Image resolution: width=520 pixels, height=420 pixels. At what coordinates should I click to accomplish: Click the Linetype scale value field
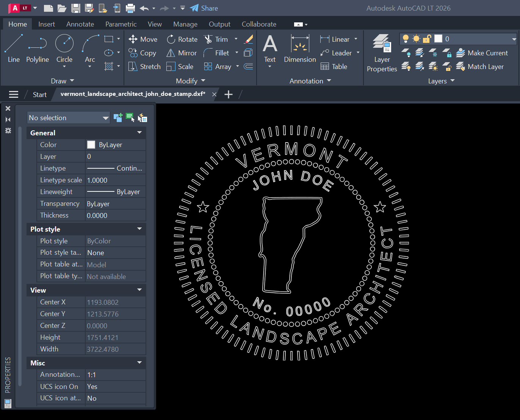click(x=116, y=180)
